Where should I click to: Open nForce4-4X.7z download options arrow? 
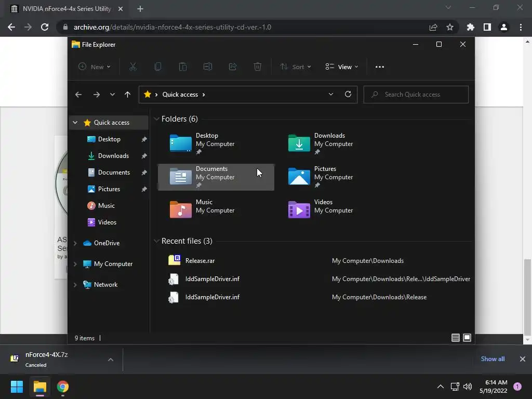coord(111,360)
